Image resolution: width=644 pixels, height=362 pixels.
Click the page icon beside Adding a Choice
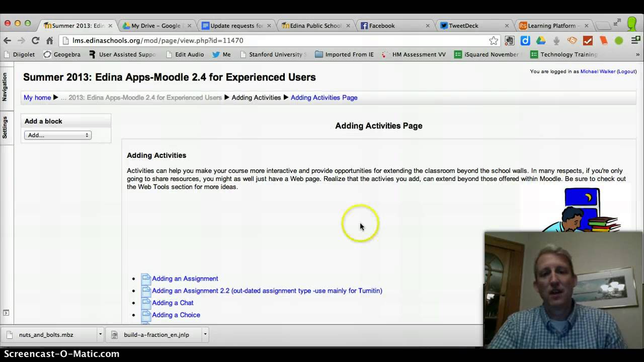coord(146,314)
